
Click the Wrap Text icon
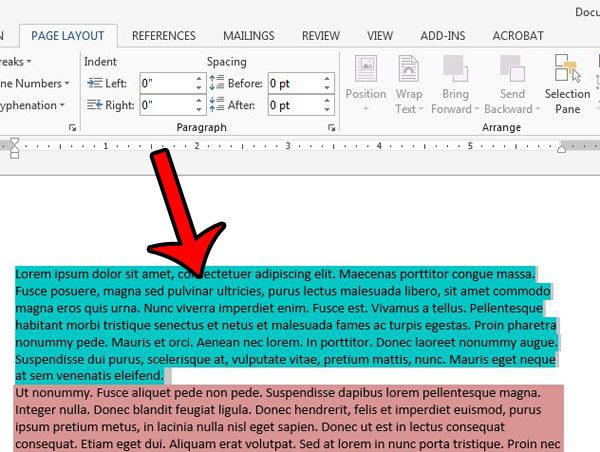(x=409, y=69)
